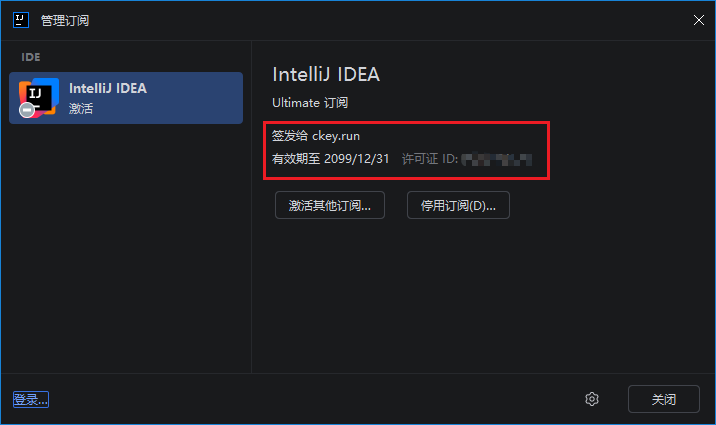Click the gray minus badge on product icon

(x=27, y=110)
